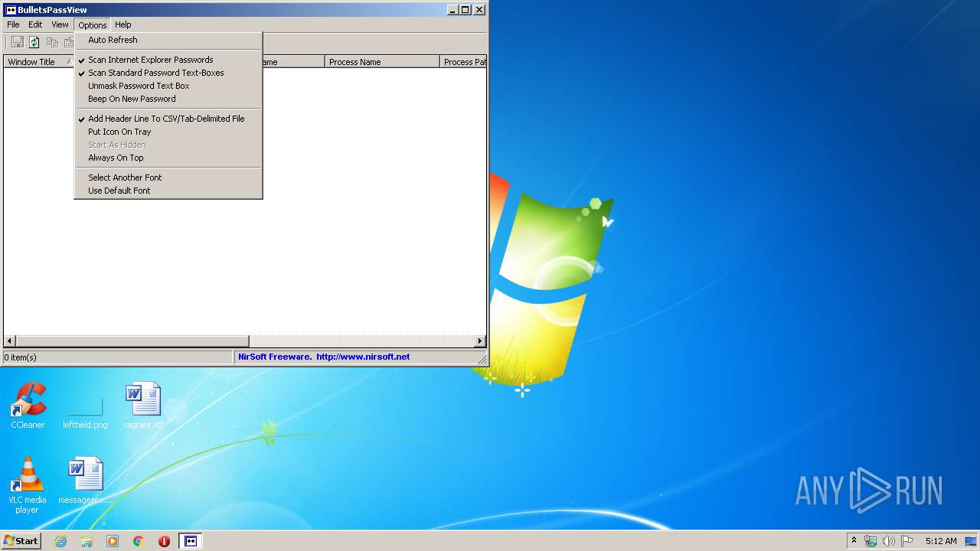Open the Help menu

(x=123, y=24)
